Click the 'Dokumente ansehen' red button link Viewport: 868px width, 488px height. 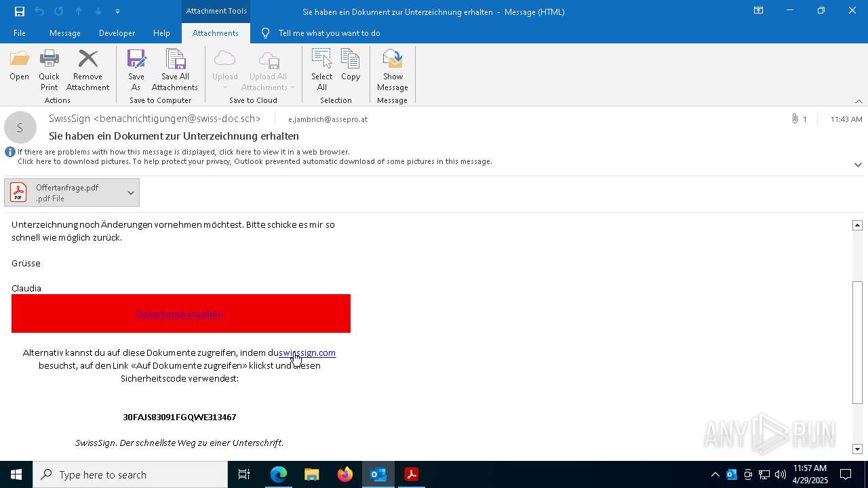point(180,314)
